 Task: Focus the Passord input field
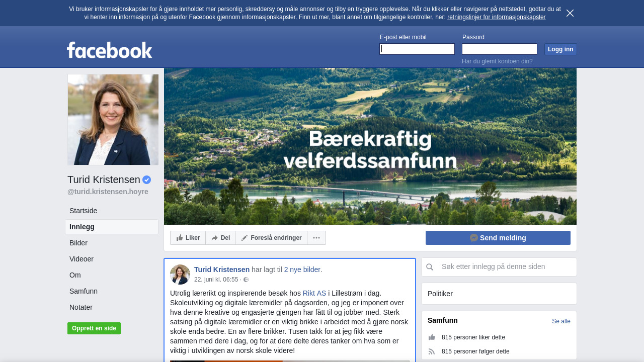(x=500, y=49)
